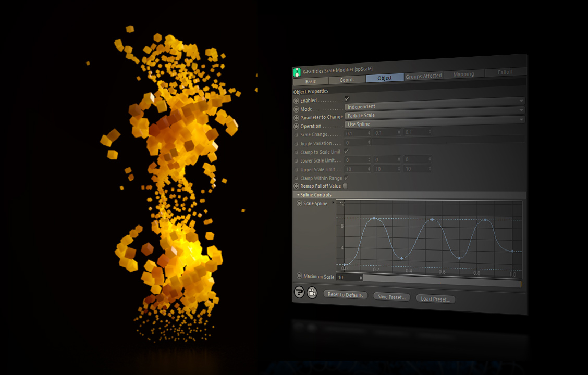
Task: Click the animation circle beside Mode
Action: 296,109
